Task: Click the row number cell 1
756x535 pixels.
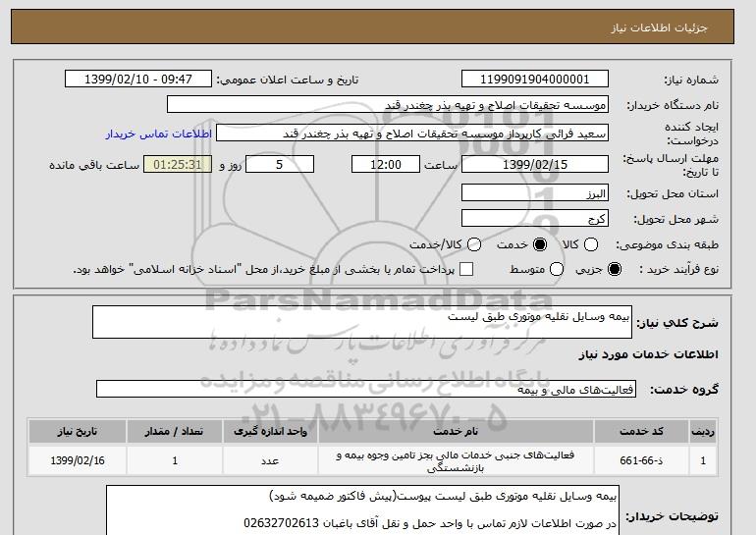Action: 703,460
